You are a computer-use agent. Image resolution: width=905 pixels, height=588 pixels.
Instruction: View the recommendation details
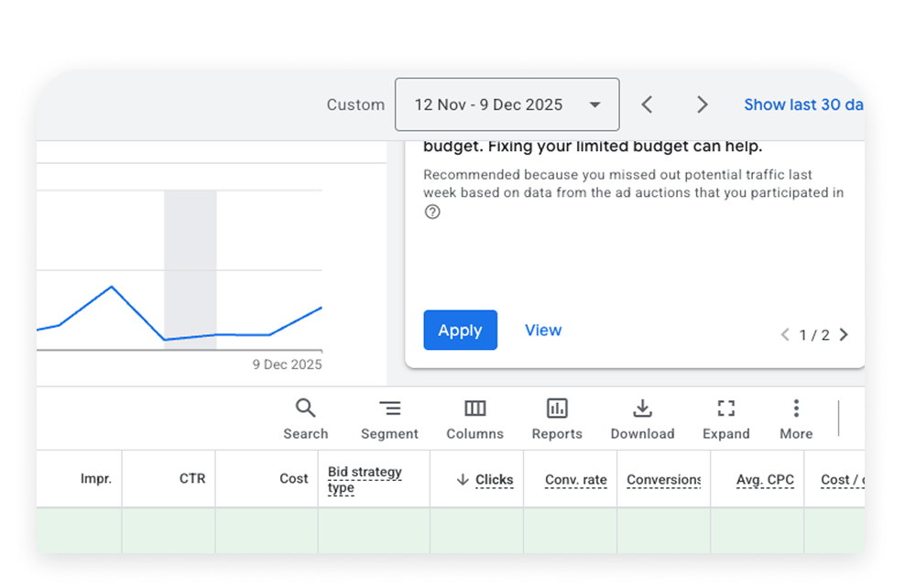tap(543, 331)
